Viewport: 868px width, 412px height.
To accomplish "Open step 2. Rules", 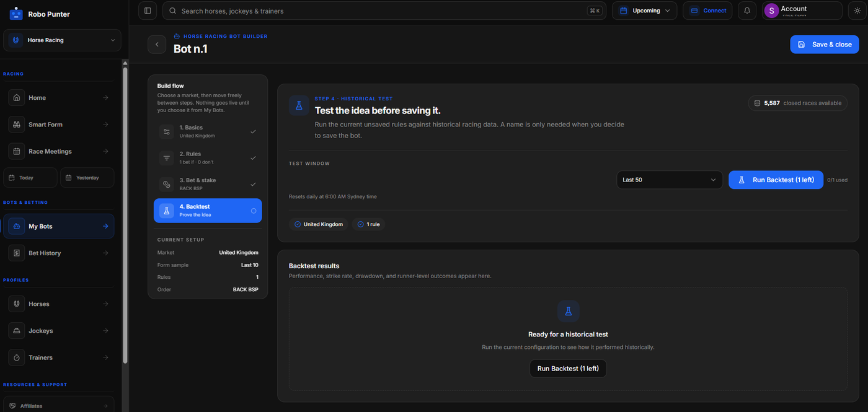I will click(x=208, y=158).
